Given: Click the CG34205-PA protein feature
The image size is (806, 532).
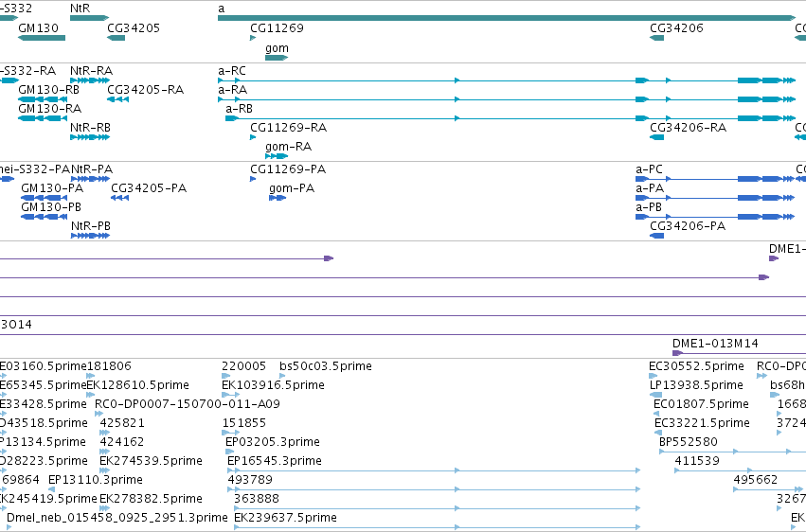Looking at the screenshot, I should coord(119,198).
